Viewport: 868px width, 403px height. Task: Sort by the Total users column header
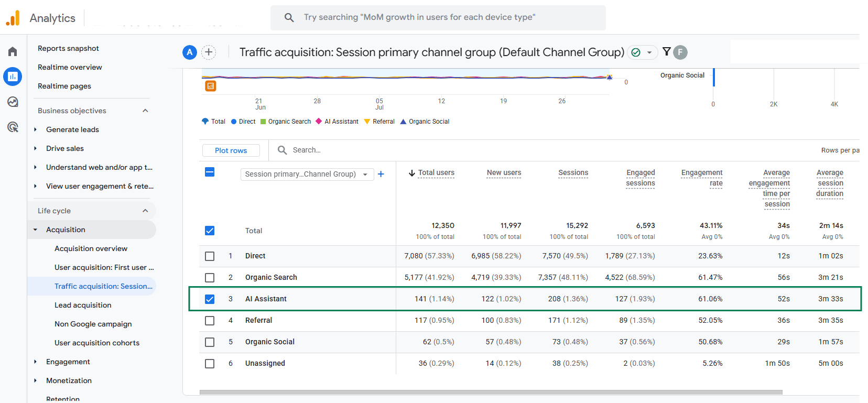tap(436, 172)
